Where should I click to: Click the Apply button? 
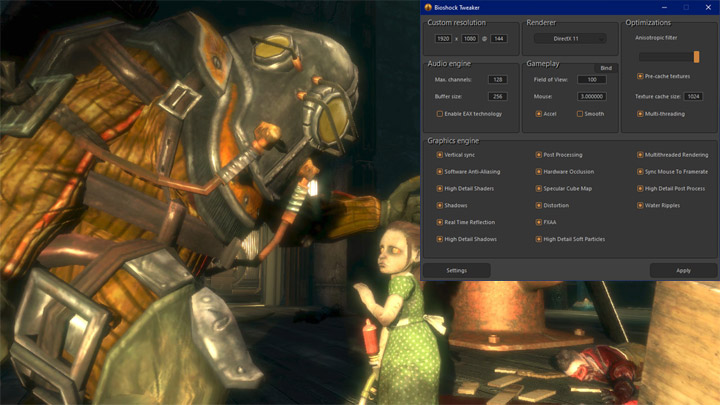click(683, 270)
